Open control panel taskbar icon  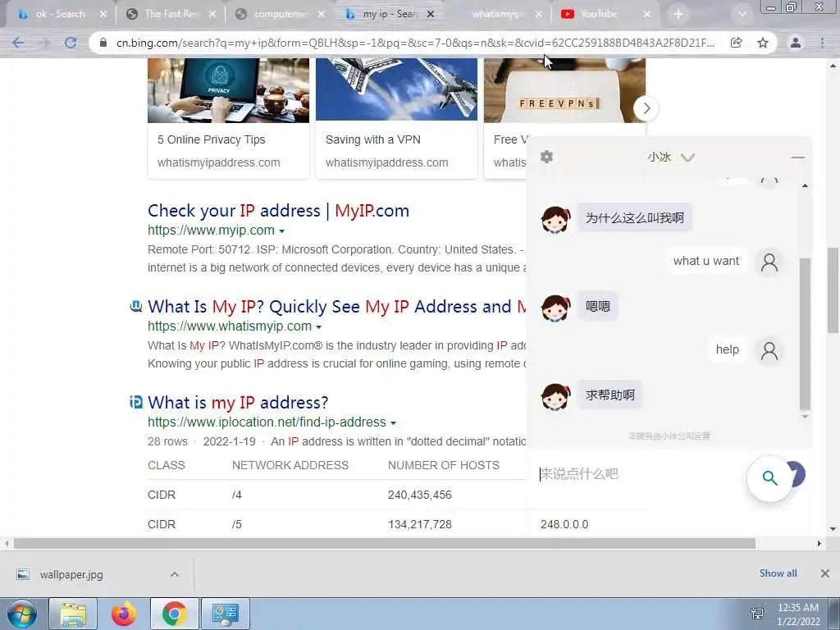pos(225,614)
